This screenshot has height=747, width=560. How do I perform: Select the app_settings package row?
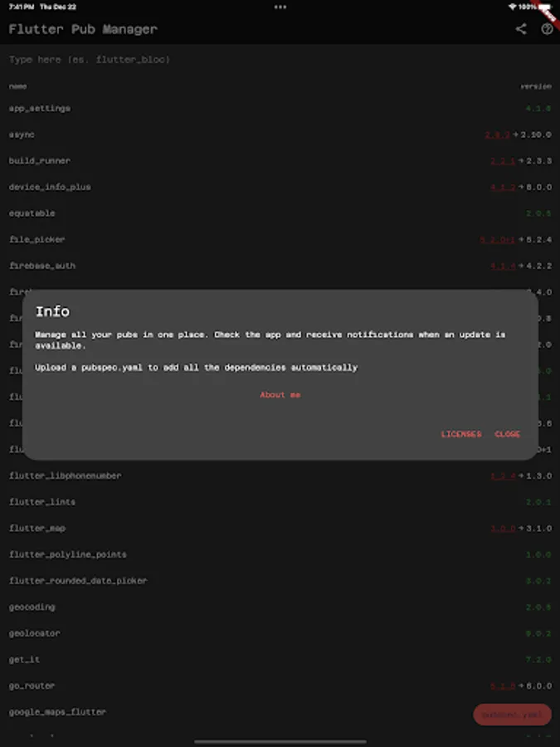[280, 109]
